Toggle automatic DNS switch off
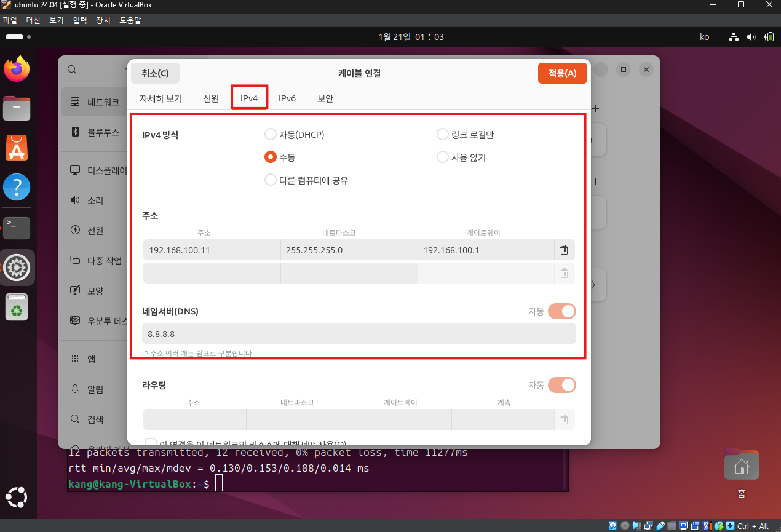The height and width of the screenshot is (532, 781). click(561, 311)
